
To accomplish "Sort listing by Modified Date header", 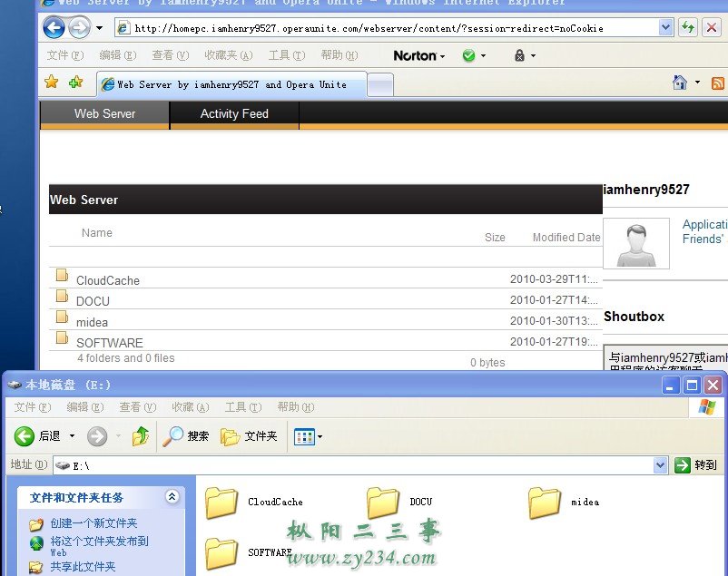I will click(566, 238).
